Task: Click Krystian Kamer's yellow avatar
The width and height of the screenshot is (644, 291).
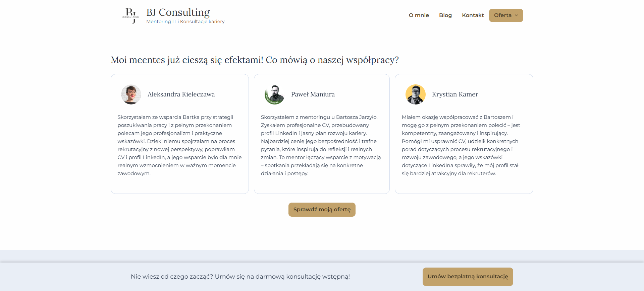Action: click(415, 94)
